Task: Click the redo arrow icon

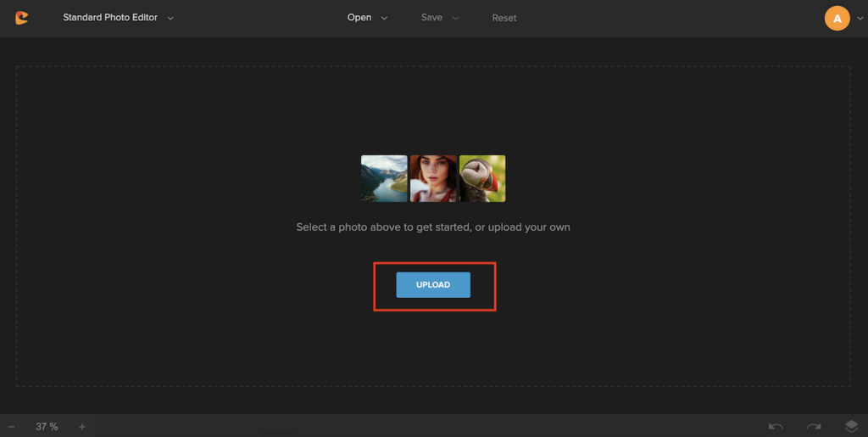Action: click(x=814, y=427)
